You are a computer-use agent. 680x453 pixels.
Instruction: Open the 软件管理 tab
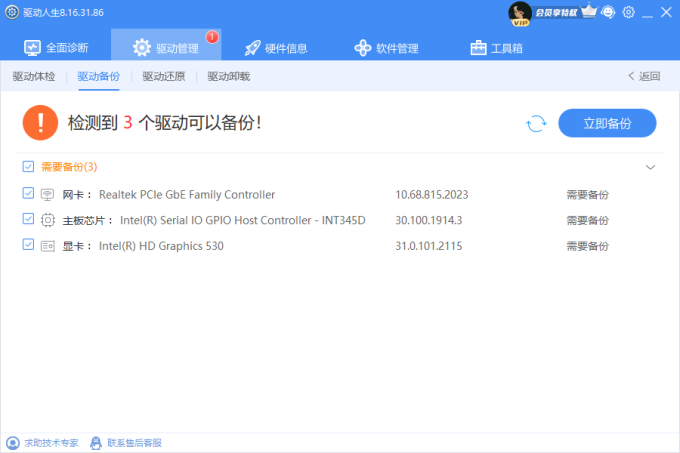click(x=386, y=48)
